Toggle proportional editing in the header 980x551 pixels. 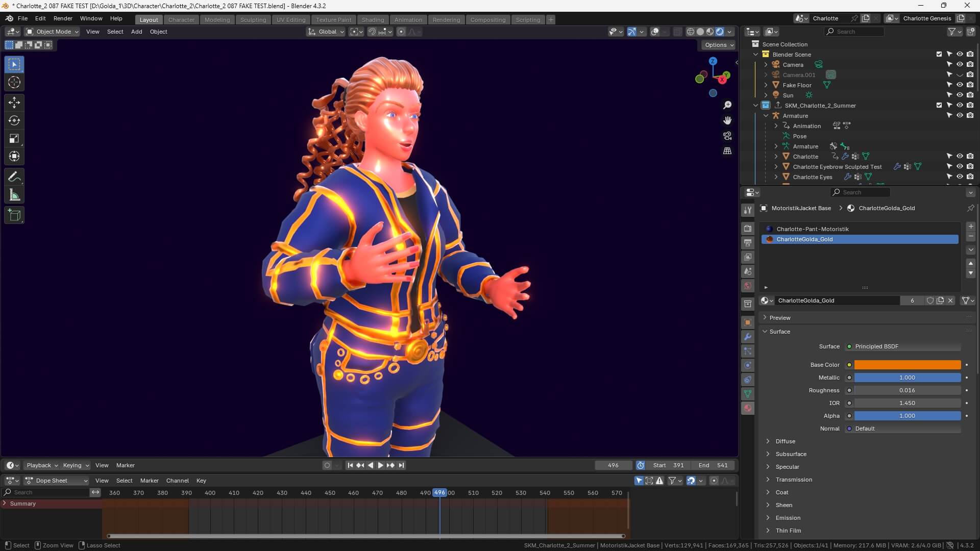(401, 32)
